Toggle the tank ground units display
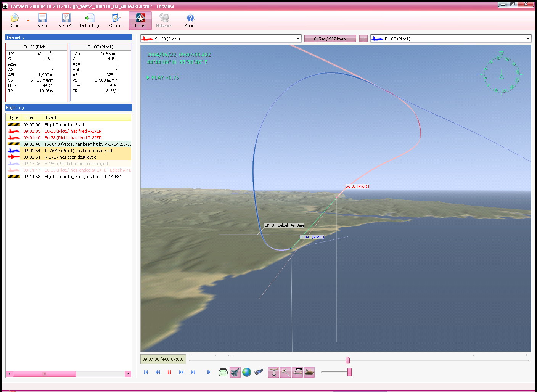 [309, 372]
